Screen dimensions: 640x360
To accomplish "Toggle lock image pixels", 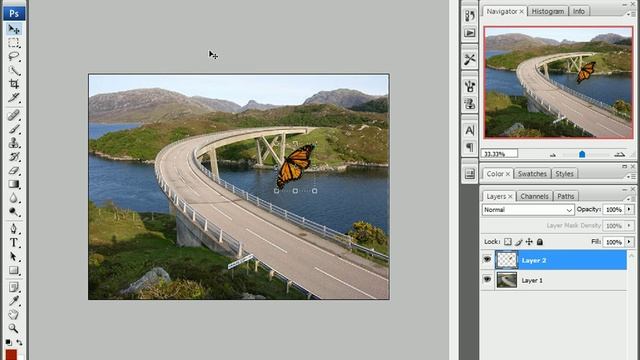I will pyautogui.click(x=518, y=242).
